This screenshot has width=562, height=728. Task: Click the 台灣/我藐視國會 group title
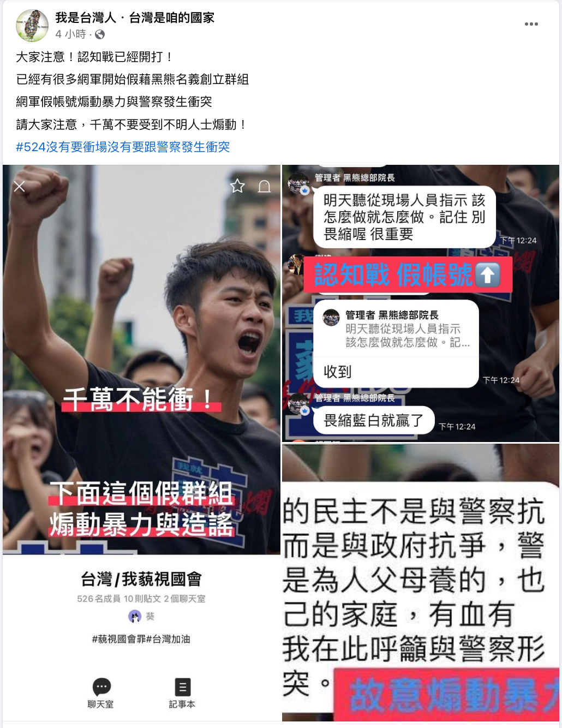point(141,579)
